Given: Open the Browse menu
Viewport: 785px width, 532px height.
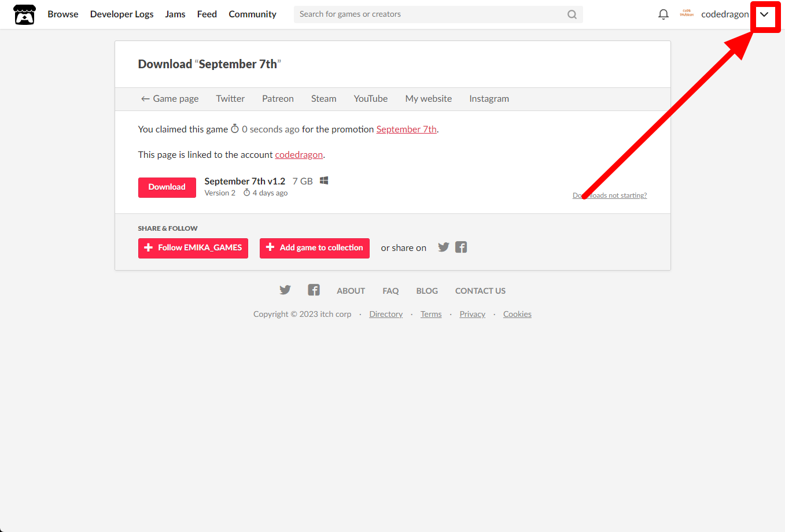Looking at the screenshot, I should [x=63, y=14].
